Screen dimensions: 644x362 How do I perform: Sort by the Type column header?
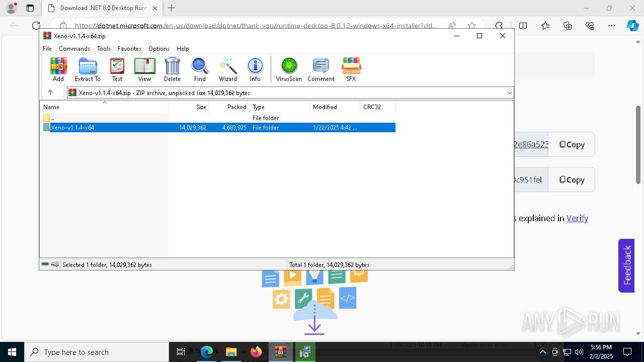click(x=280, y=107)
